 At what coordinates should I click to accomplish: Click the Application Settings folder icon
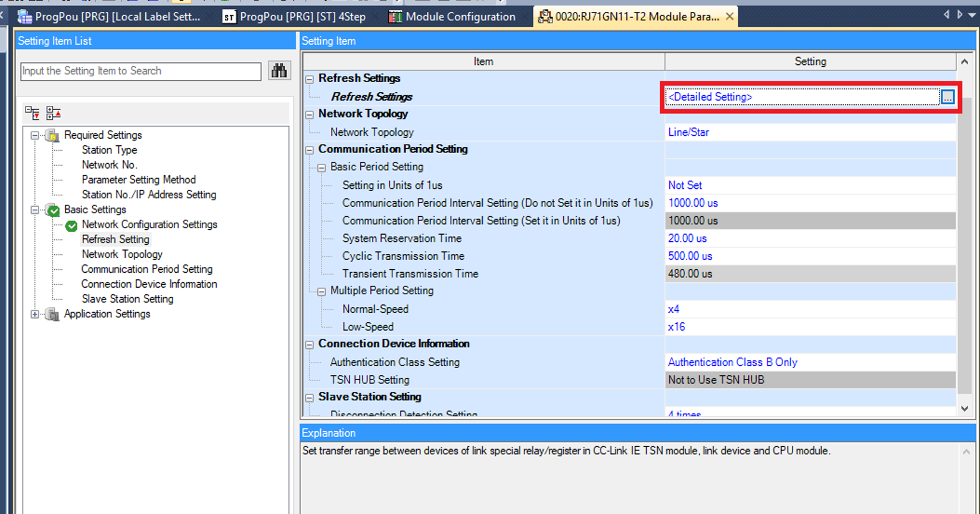click(x=52, y=314)
